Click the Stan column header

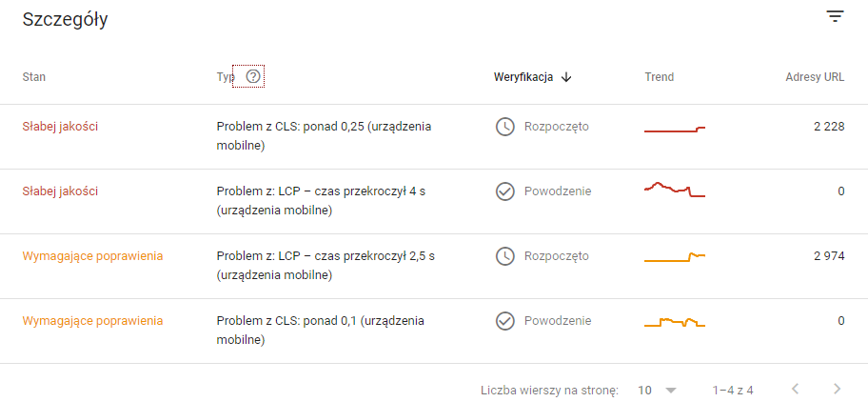[x=34, y=77]
